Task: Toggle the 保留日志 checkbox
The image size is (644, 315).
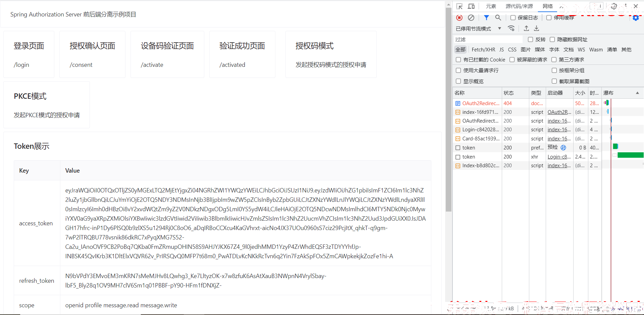Action: 513,18
